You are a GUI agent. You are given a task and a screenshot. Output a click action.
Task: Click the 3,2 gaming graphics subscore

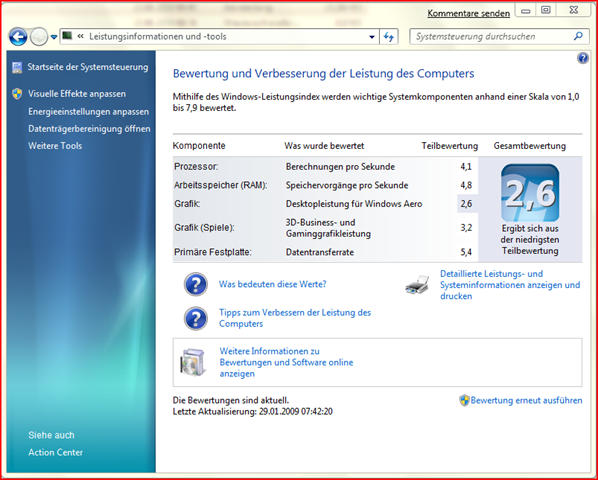[x=466, y=228]
